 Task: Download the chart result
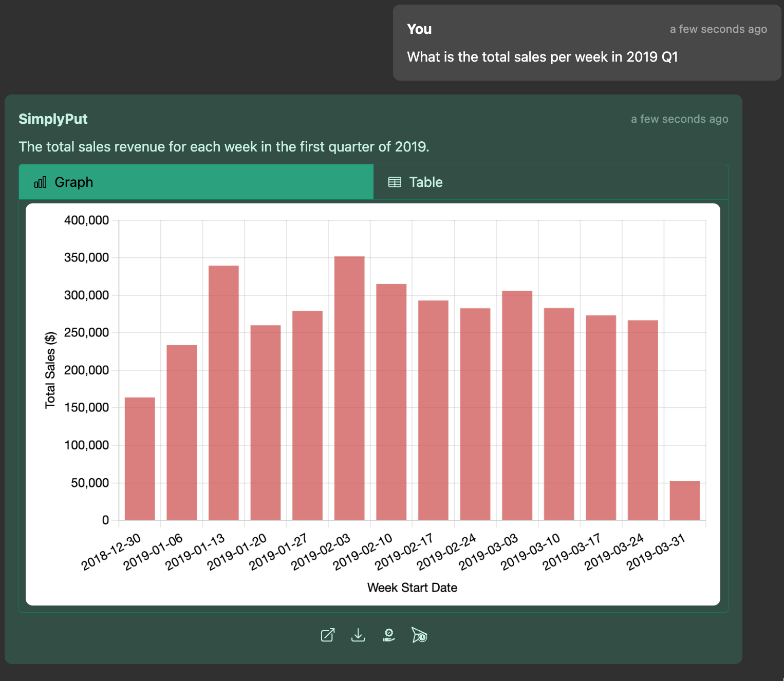(358, 635)
